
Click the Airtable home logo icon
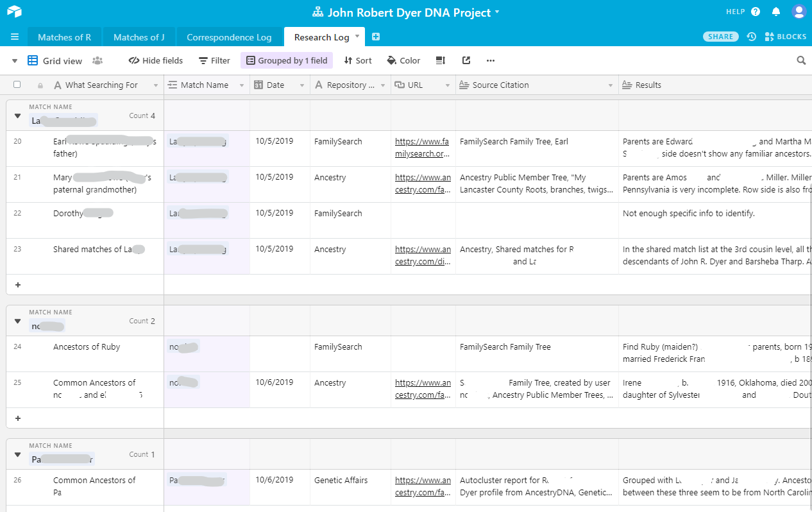coord(14,12)
